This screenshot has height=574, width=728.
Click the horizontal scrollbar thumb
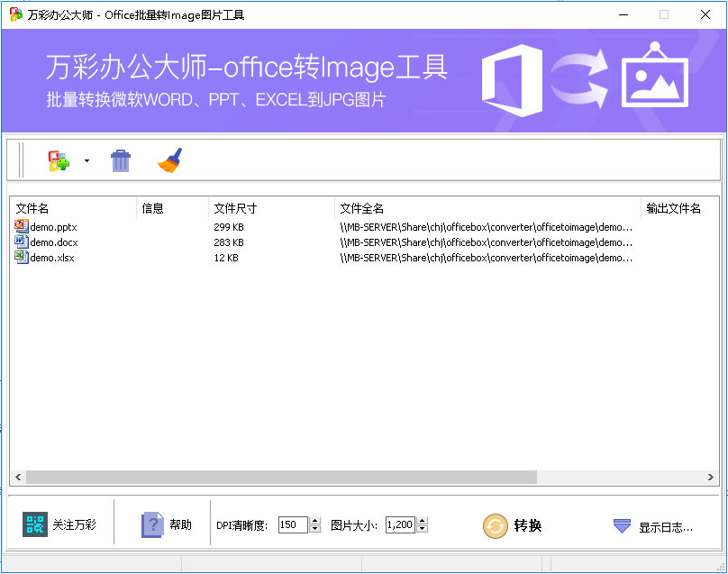281,477
